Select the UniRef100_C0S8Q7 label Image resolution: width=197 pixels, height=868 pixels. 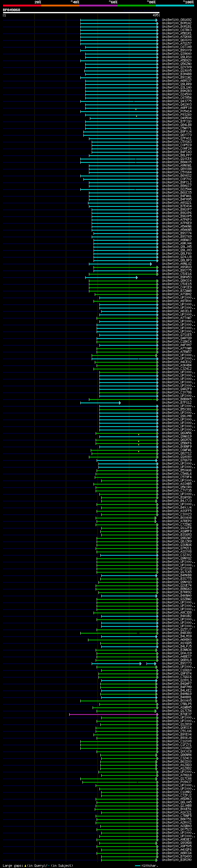click(177, 748)
